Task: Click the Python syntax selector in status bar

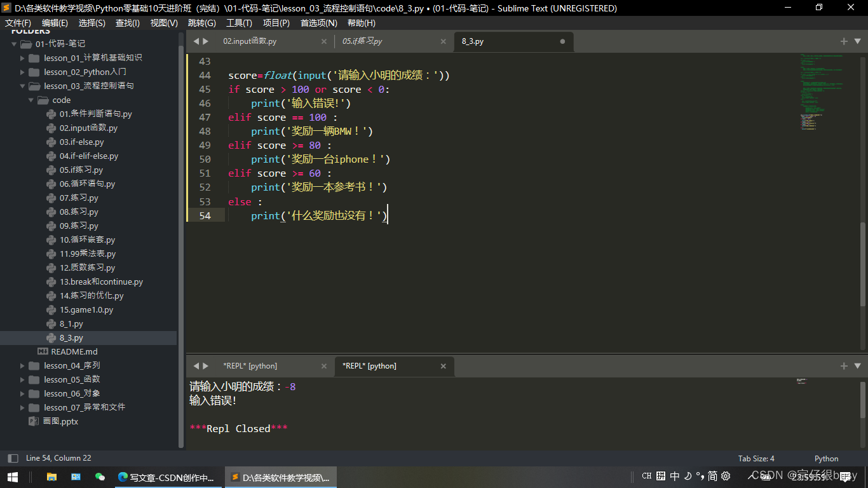Action: (826, 458)
